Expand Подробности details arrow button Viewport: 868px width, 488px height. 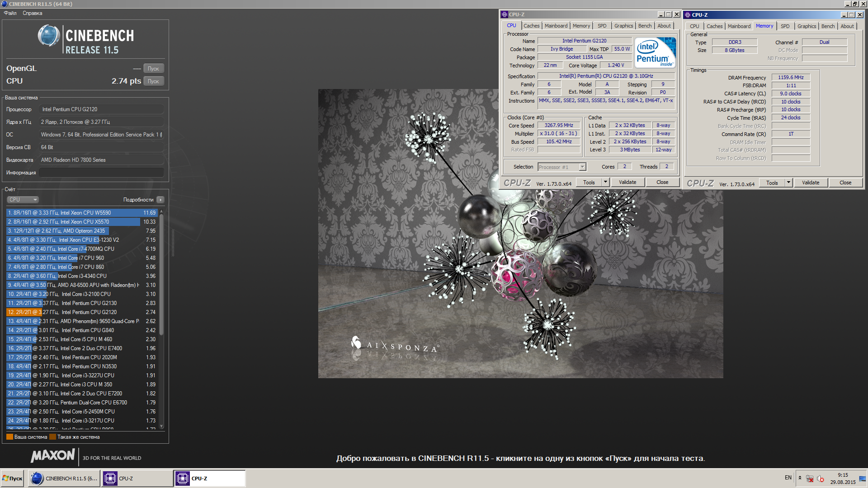point(160,200)
